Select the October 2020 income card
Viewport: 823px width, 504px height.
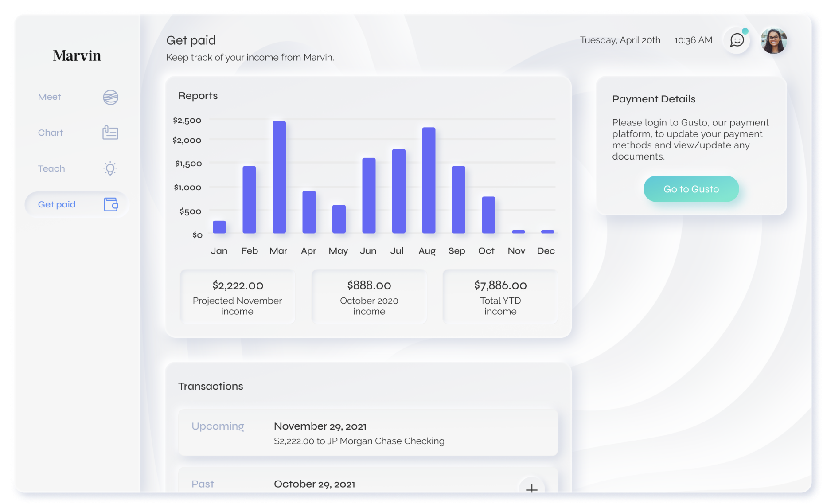[369, 297]
